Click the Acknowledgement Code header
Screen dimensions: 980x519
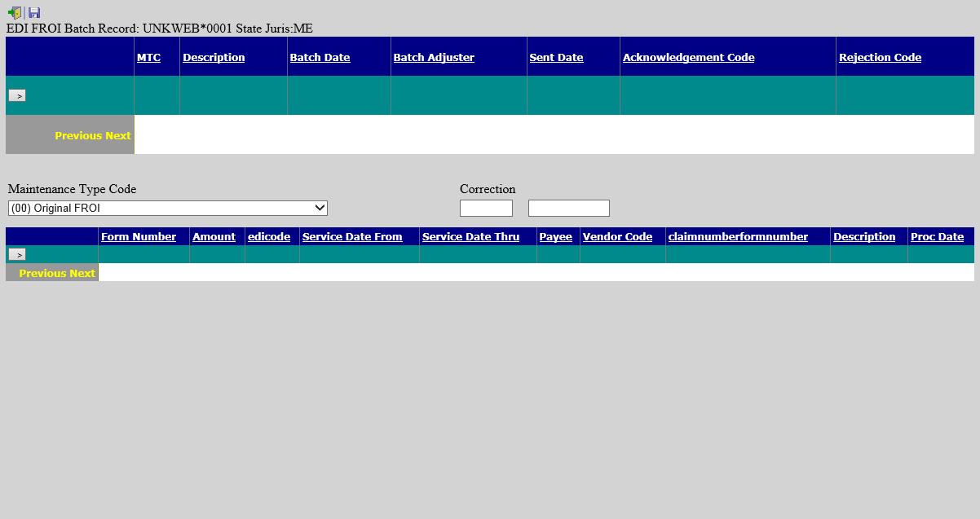pos(688,58)
